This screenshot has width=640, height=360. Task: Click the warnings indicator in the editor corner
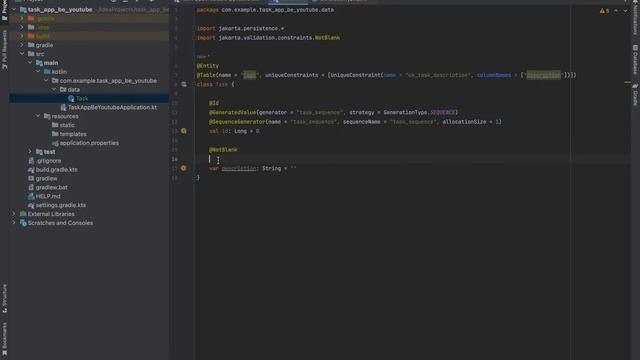[604, 11]
